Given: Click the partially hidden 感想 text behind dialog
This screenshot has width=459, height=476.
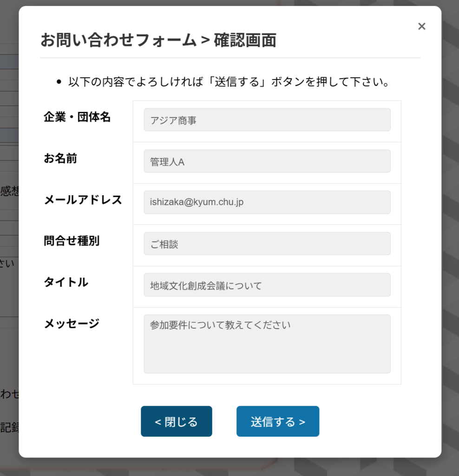Looking at the screenshot, I should tap(9, 191).
